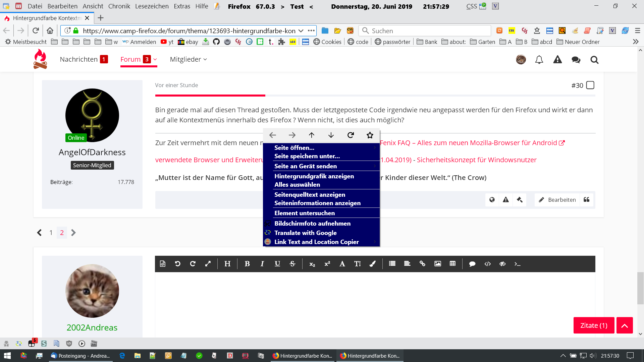Click the Bearbeiten button on post
This screenshot has width=644, height=362.
pyautogui.click(x=557, y=200)
